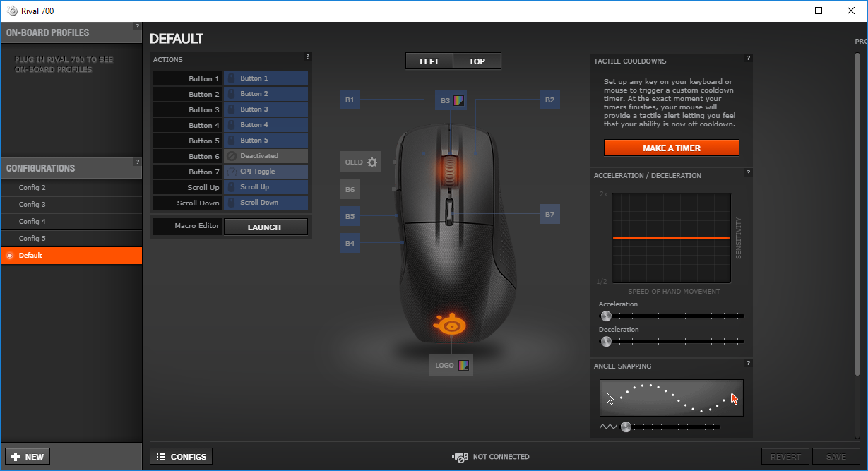This screenshot has width=868, height=471.
Task: Adjust the Acceleration slider handle
Action: pyautogui.click(x=606, y=316)
